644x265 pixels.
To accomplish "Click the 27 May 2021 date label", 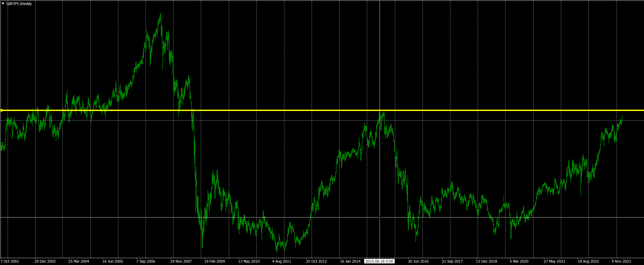I will (x=554, y=261).
